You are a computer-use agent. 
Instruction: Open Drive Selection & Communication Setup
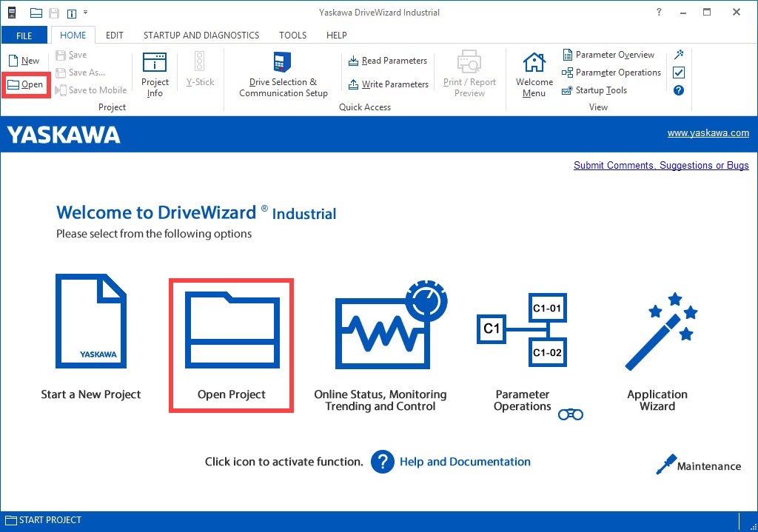point(284,75)
